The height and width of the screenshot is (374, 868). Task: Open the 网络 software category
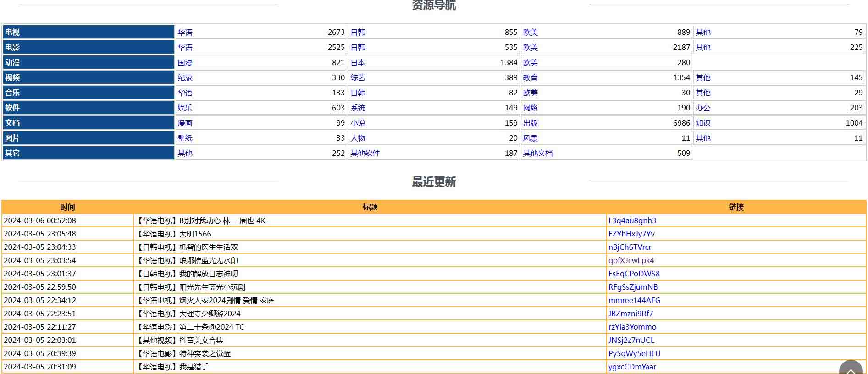pyautogui.click(x=531, y=108)
